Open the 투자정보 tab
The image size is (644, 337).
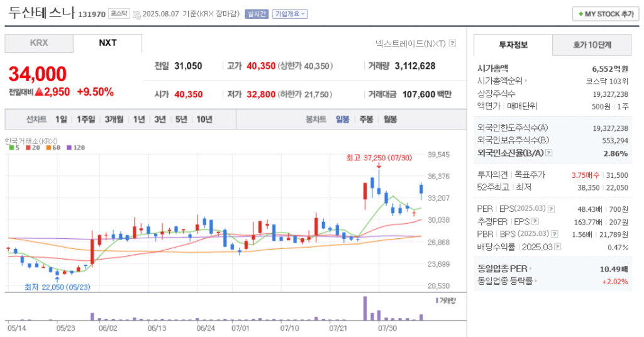[x=513, y=45]
